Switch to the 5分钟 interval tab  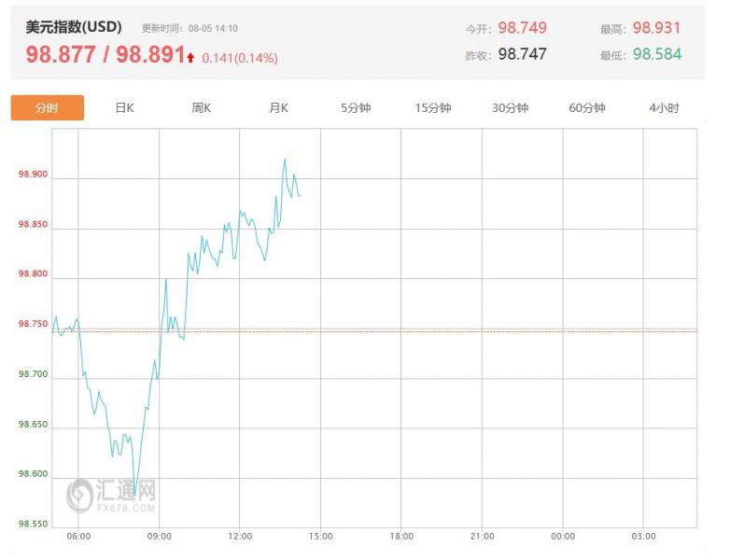tap(356, 108)
